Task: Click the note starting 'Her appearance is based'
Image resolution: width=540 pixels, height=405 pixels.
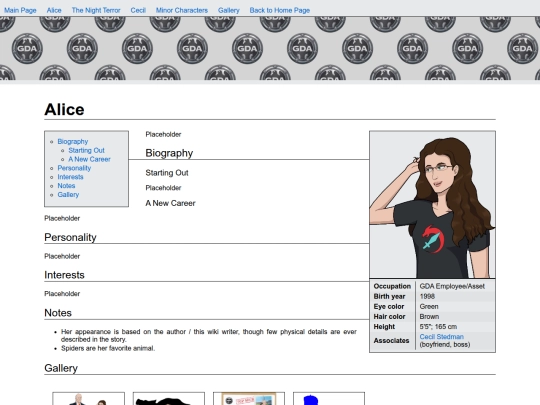Action: 209,335
